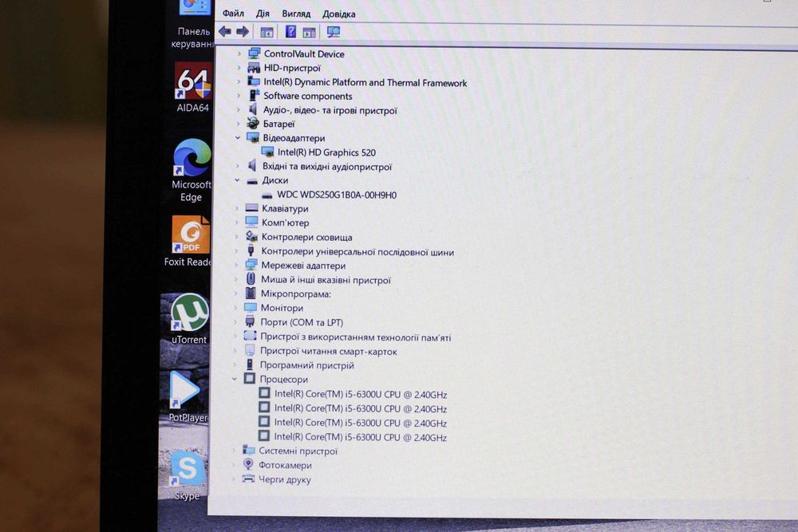This screenshot has height=532, width=798.
Task: Open the Foxit Reader desktop shortcut
Action: point(189,241)
